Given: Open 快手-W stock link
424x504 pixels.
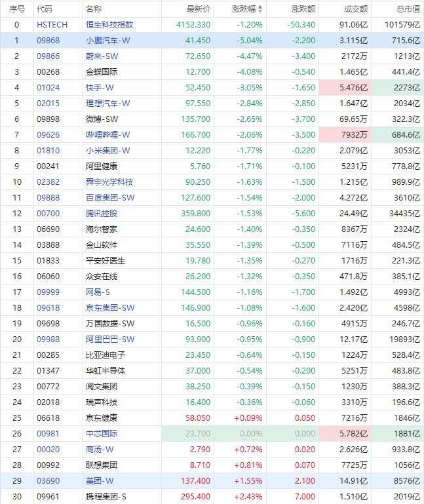Looking at the screenshot, I should coord(100,88).
